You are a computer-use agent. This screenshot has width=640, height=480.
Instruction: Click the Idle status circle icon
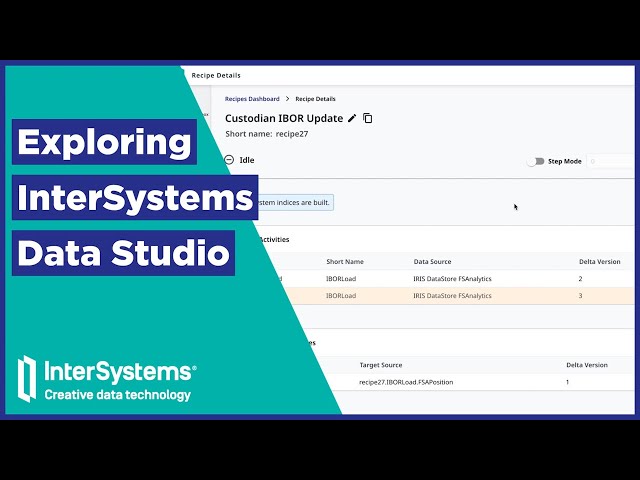coord(229,160)
